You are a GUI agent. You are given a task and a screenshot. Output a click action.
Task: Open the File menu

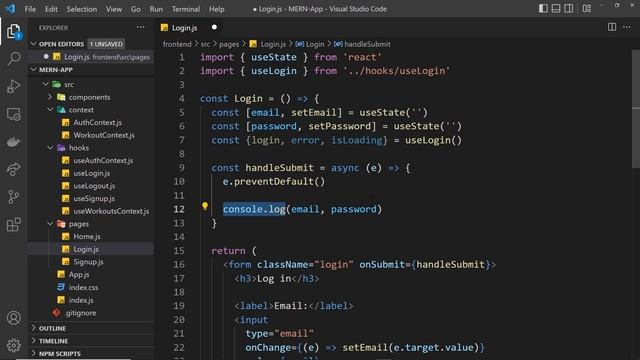point(30,9)
